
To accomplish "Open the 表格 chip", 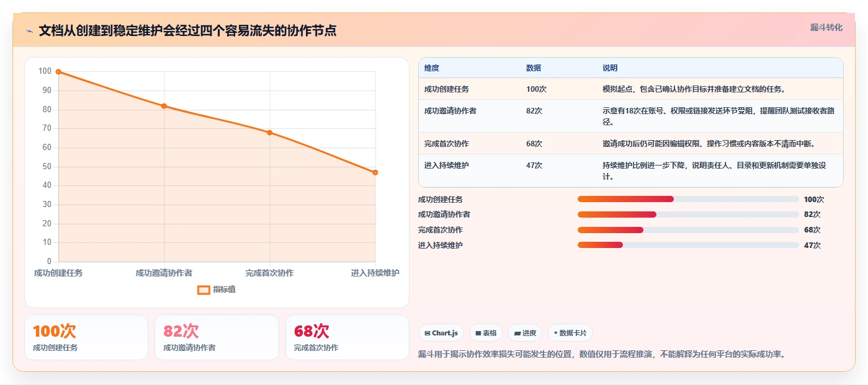I will (x=486, y=333).
